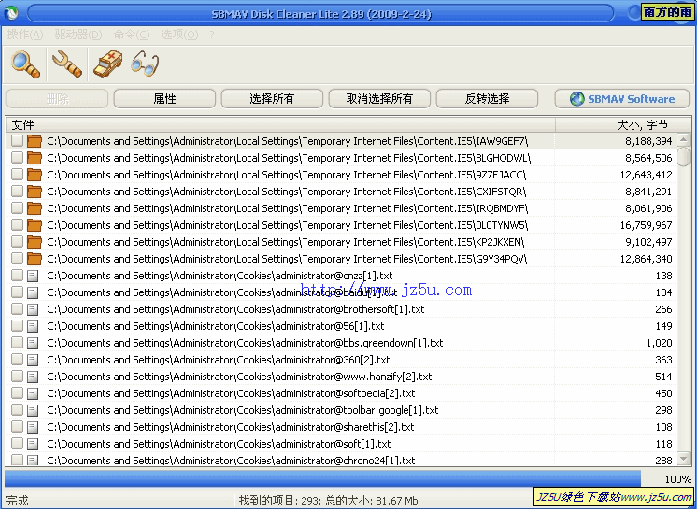Click file icon of sharethis[2].txt row
Viewport: 697px width, 509px height.
click(32, 427)
